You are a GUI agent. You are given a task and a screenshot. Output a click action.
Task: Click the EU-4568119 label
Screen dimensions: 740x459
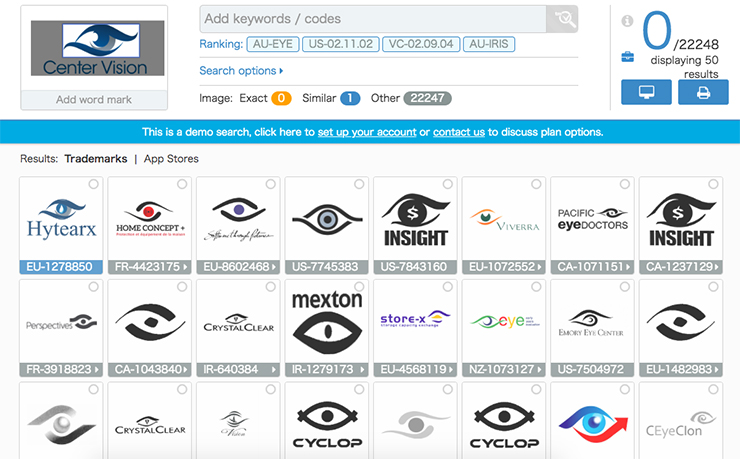(415, 369)
